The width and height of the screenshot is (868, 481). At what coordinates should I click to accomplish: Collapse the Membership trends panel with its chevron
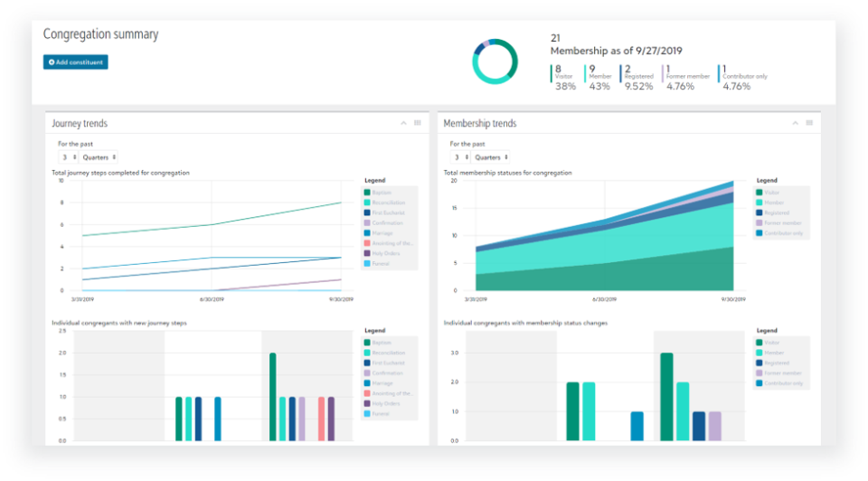796,123
